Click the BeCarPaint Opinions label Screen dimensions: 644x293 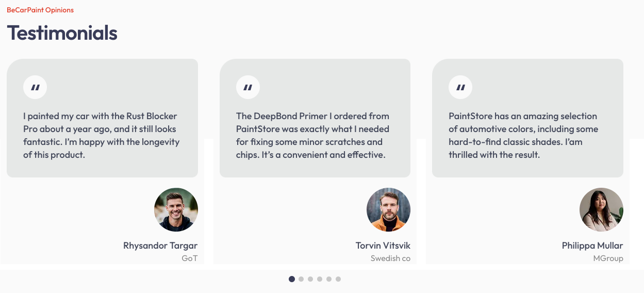click(40, 10)
